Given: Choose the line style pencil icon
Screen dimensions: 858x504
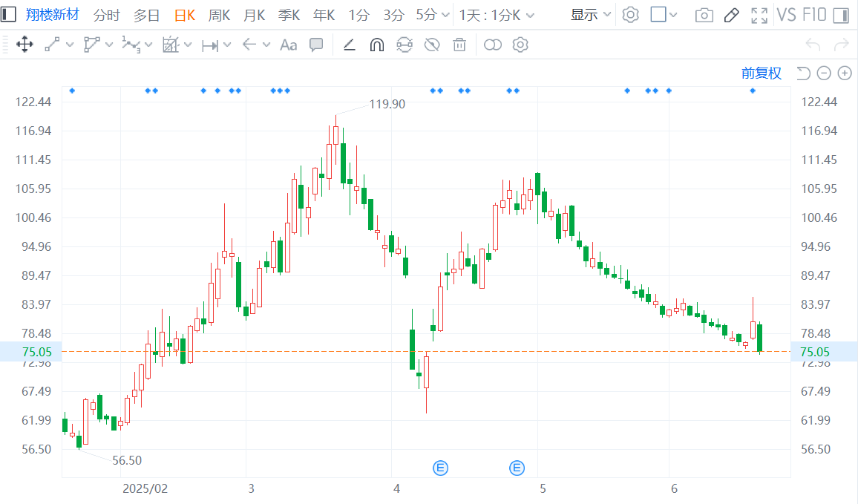Looking at the screenshot, I should point(349,45).
